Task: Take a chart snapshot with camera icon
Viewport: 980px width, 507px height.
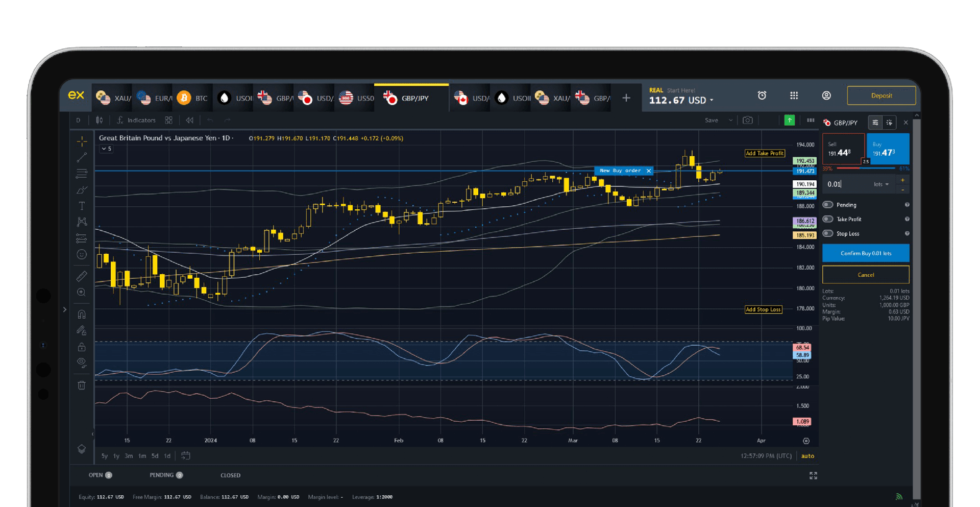Action: [x=747, y=120]
